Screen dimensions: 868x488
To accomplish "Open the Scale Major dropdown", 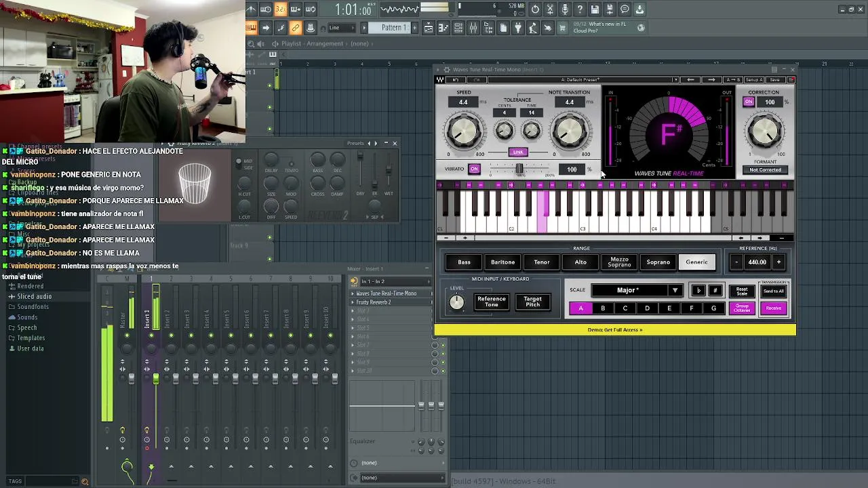I will point(636,290).
